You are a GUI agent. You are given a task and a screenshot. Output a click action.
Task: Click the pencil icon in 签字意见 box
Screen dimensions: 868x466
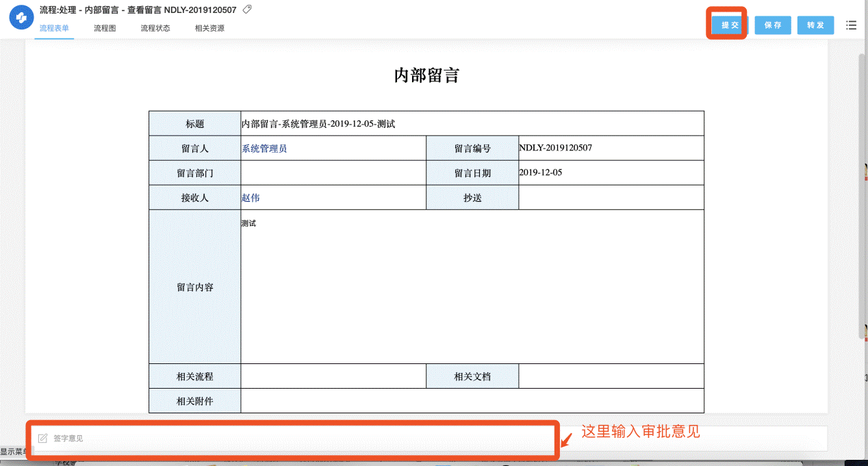[x=42, y=438]
